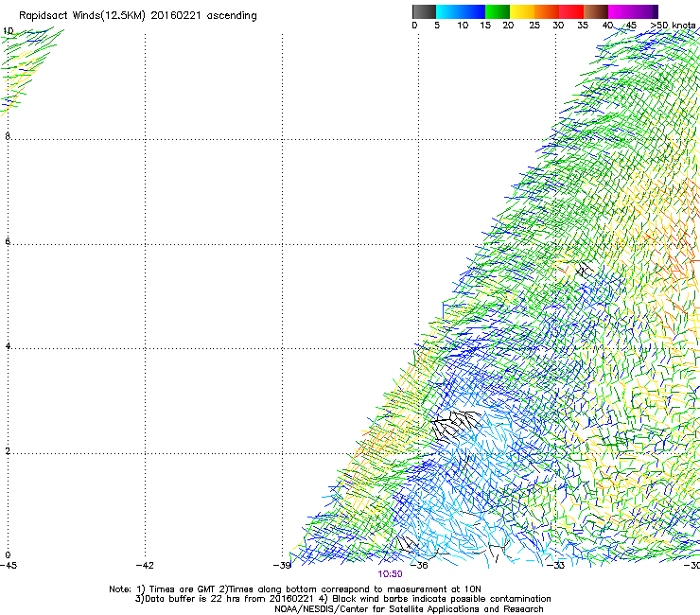Click the legend label '5'

click(x=437, y=26)
